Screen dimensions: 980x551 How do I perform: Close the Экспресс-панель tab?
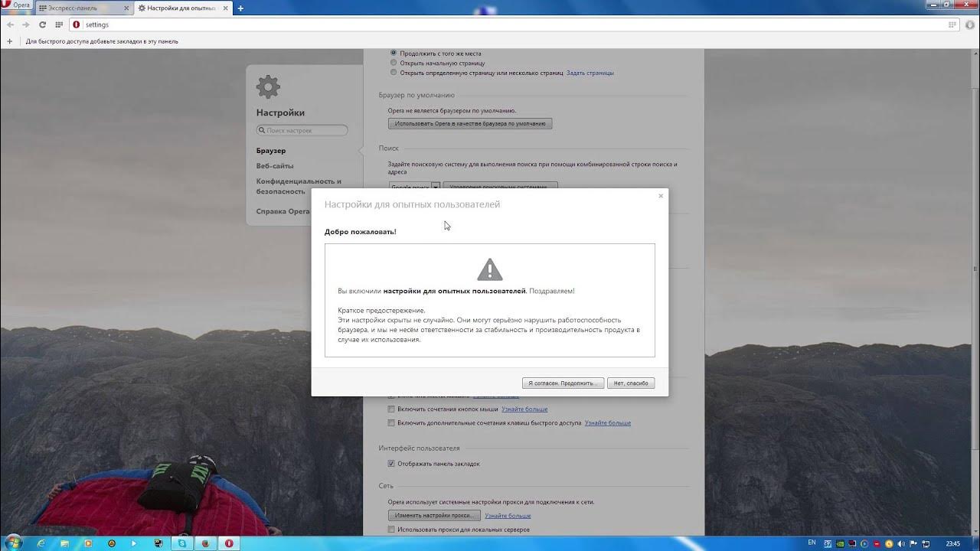pyautogui.click(x=125, y=8)
